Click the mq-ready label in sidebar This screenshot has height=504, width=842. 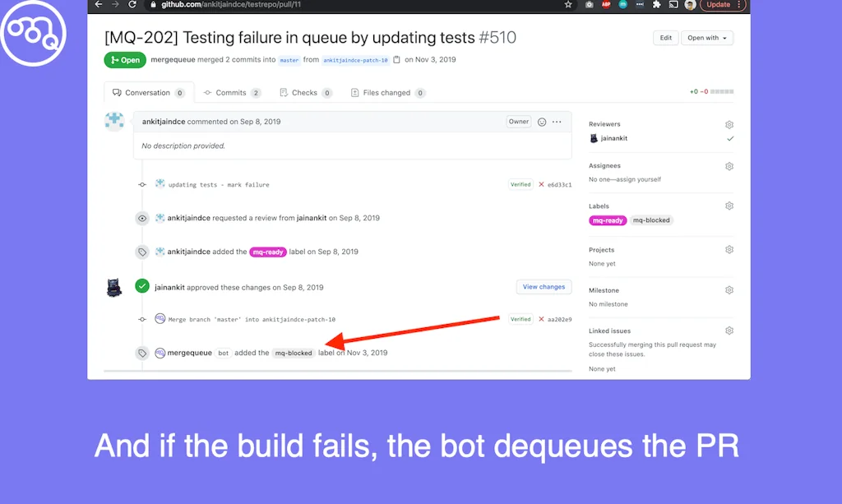pyautogui.click(x=608, y=220)
